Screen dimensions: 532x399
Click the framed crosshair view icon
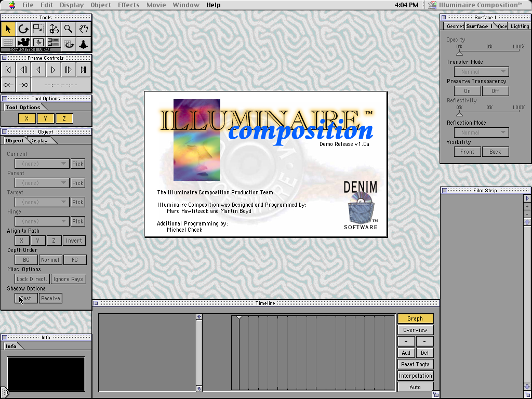click(x=38, y=43)
